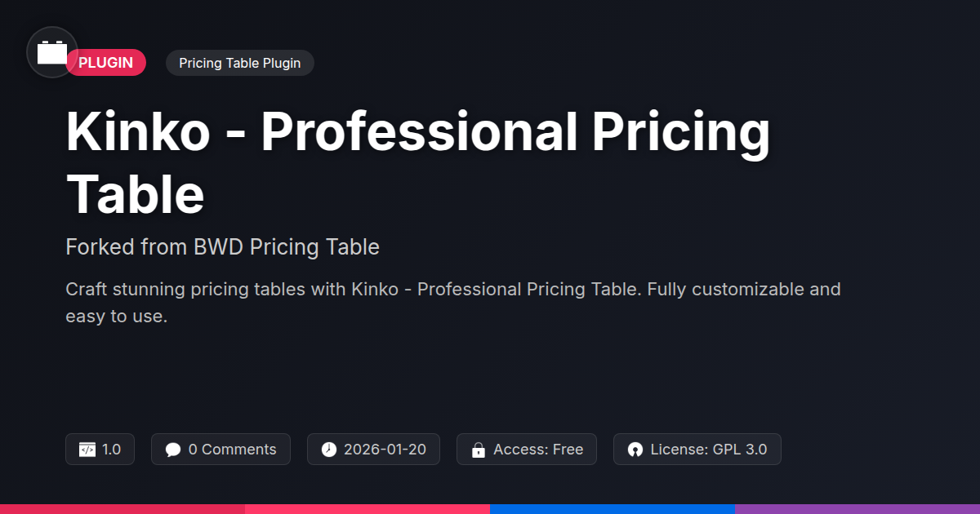
Task: Click the License: GPL 3.0 badge
Action: [697, 450]
